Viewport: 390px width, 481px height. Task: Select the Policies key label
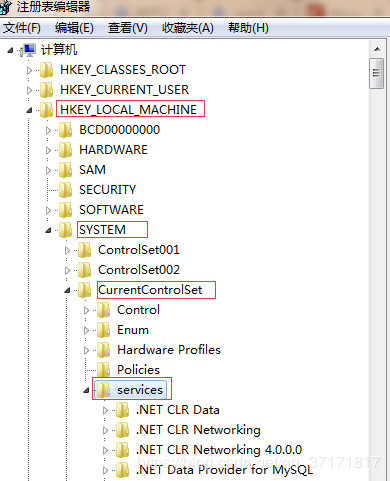138,370
